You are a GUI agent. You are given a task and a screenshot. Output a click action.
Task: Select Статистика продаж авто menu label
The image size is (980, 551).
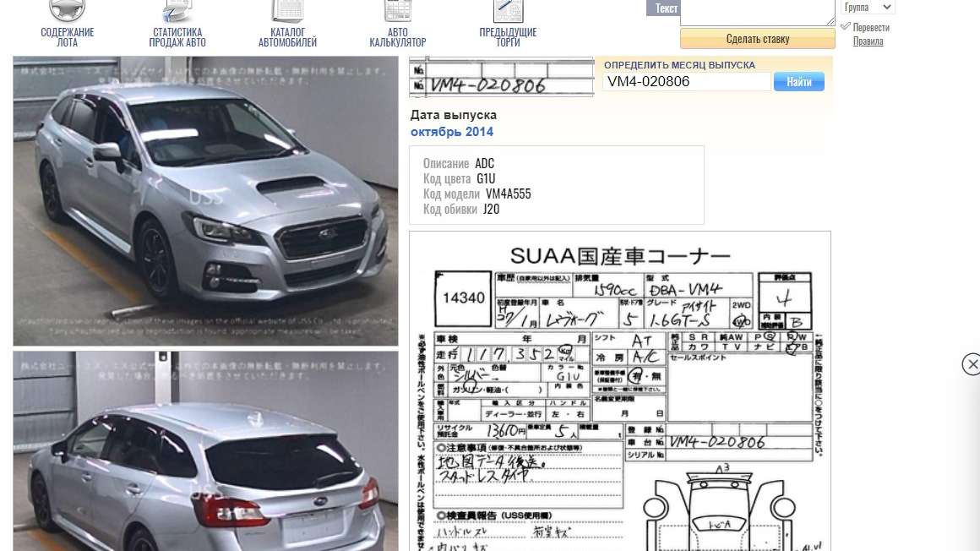pos(177,37)
